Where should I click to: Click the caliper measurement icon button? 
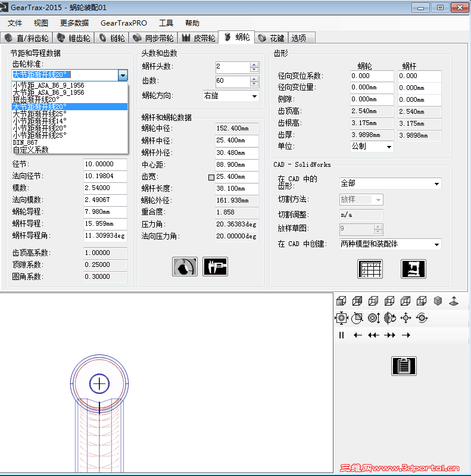pos(215,266)
